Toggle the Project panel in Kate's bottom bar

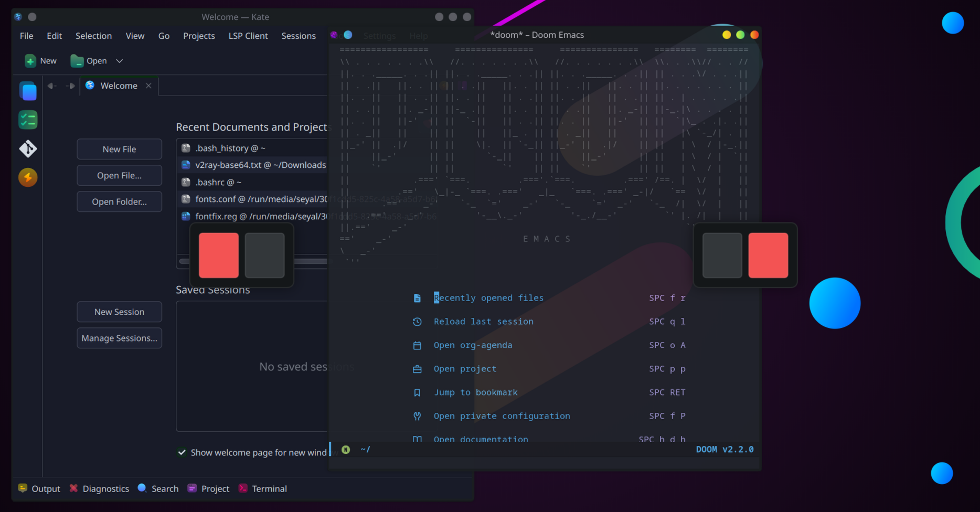[x=208, y=488]
